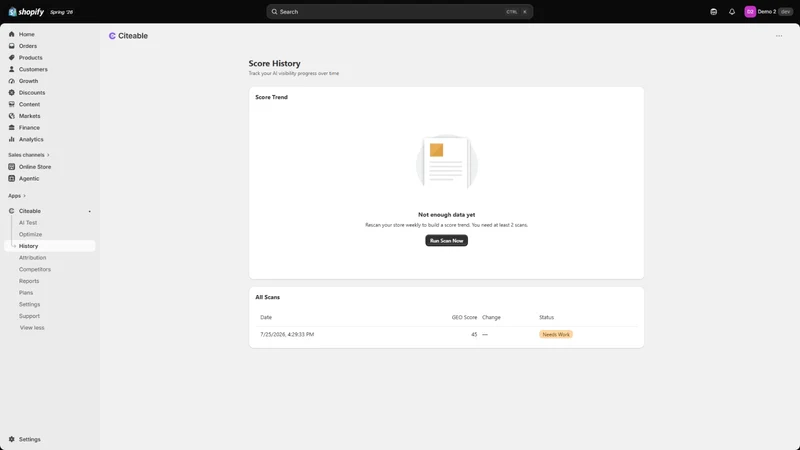Expand the Apps section
Viewport: 800px width, 450px height.
tap(16, 196)
